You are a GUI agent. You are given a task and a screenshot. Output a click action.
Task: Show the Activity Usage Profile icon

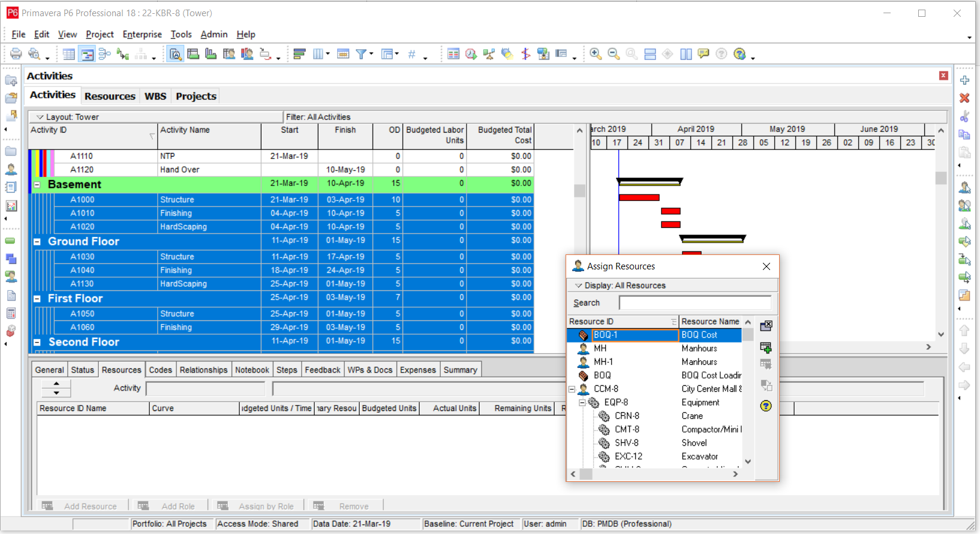point(211,55)
